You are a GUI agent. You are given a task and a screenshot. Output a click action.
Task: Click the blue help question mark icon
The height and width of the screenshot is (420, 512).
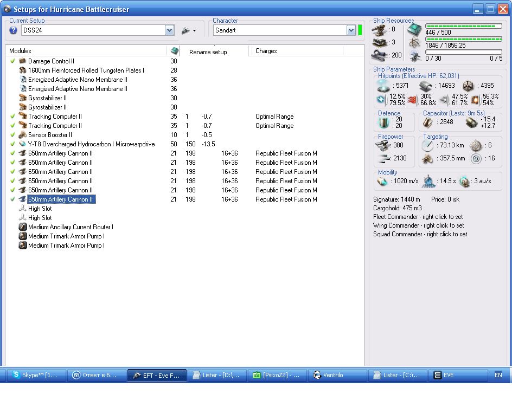point(13,30)
